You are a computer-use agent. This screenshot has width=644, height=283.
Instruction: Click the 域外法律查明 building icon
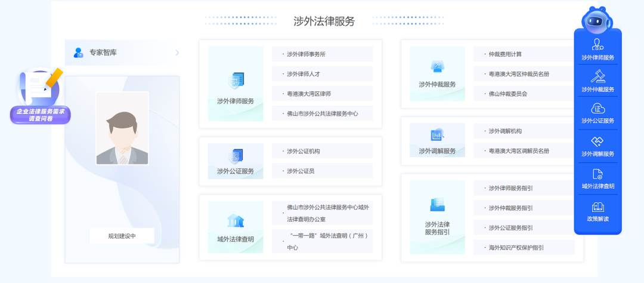[x=236, y=220]
